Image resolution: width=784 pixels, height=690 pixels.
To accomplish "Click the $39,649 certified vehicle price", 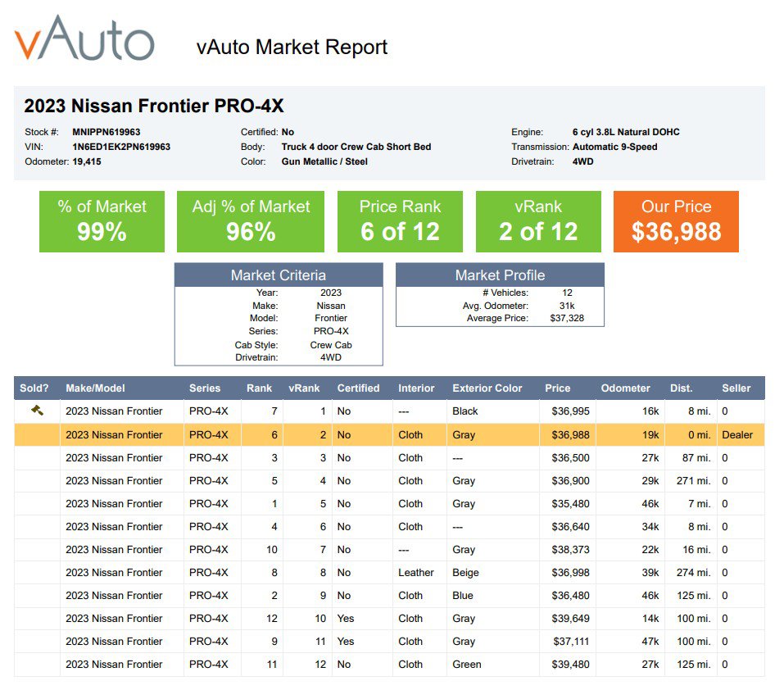I will pos(570,619).
